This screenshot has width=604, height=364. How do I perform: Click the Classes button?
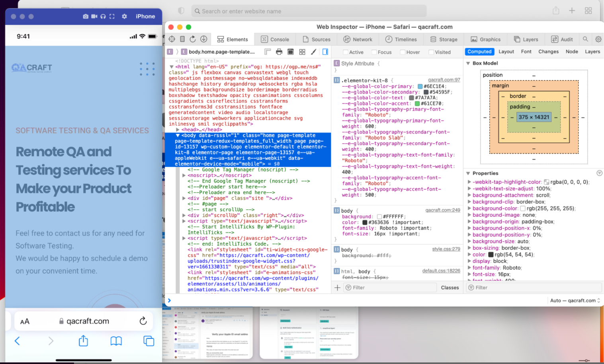coord(450,288)
